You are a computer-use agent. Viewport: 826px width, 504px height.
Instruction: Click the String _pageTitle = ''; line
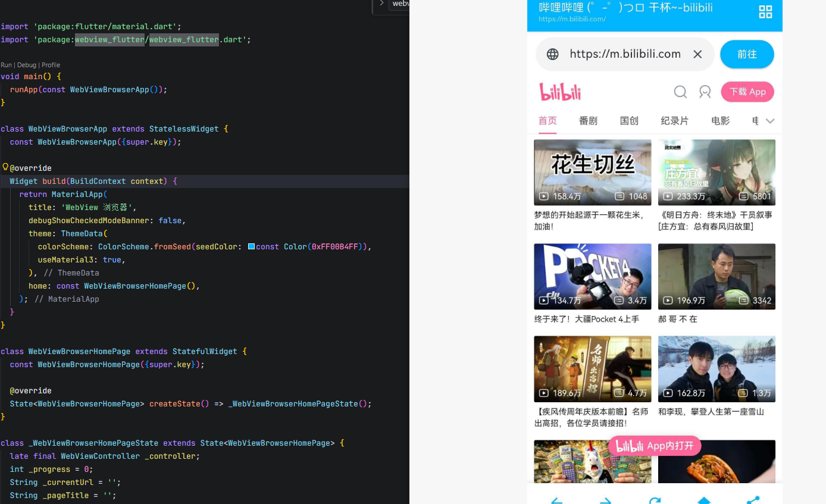[x=63, y=495]
